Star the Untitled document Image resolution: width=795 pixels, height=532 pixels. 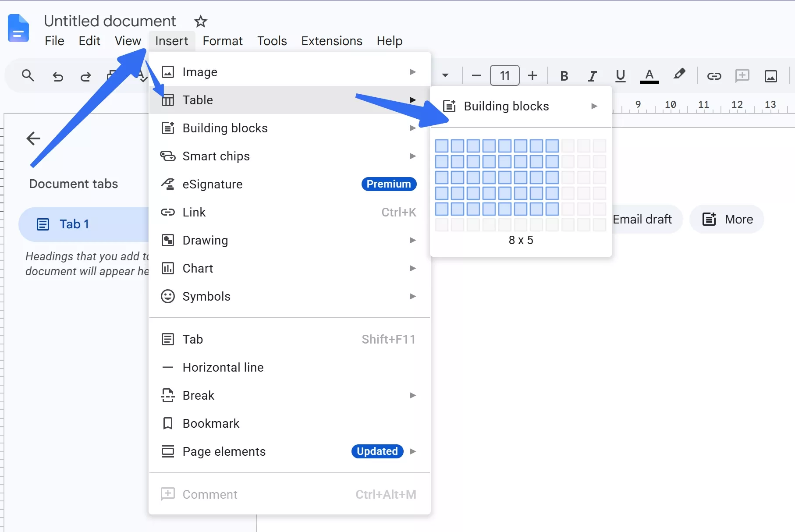200,21
